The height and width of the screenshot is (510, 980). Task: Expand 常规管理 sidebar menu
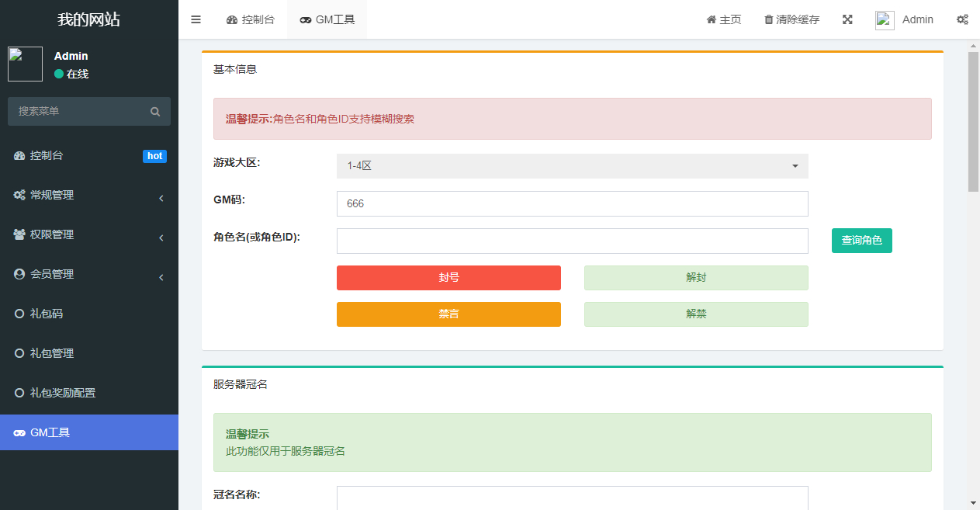click(x=89, y=196)
